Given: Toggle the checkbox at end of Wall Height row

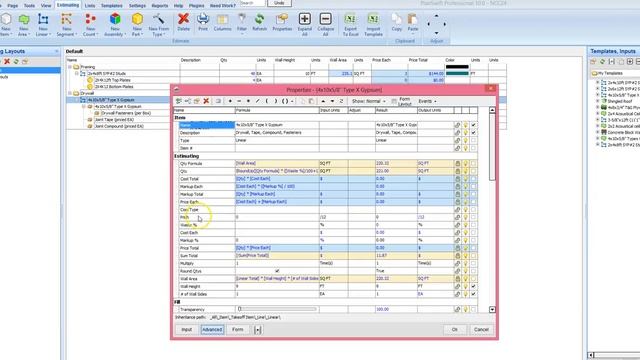Looking at the screenshot, I should click(x=473, y=287).
